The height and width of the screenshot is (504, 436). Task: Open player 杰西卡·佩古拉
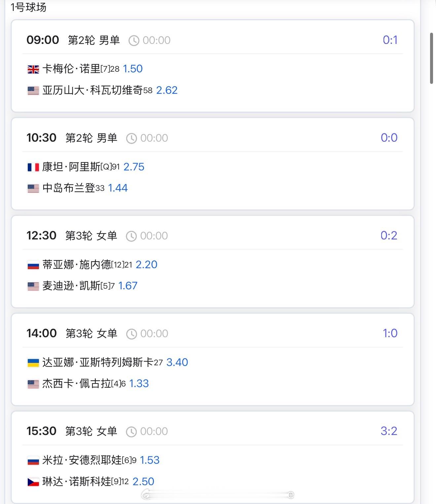pos(77,383)
